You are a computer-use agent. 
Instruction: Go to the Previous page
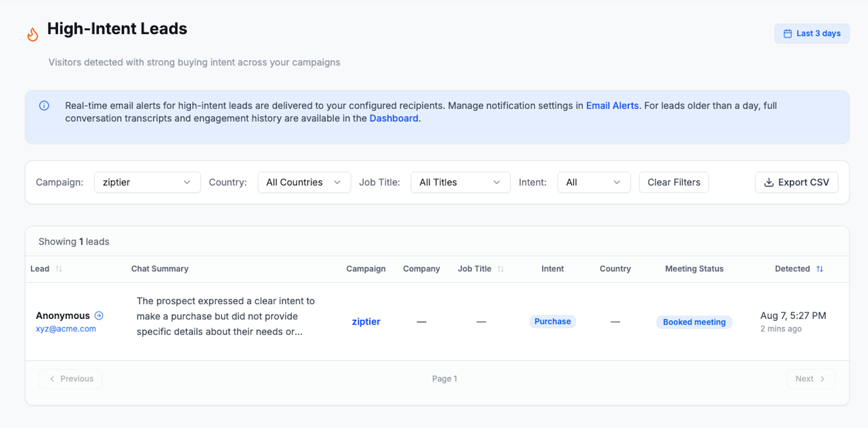click(71, 379)
